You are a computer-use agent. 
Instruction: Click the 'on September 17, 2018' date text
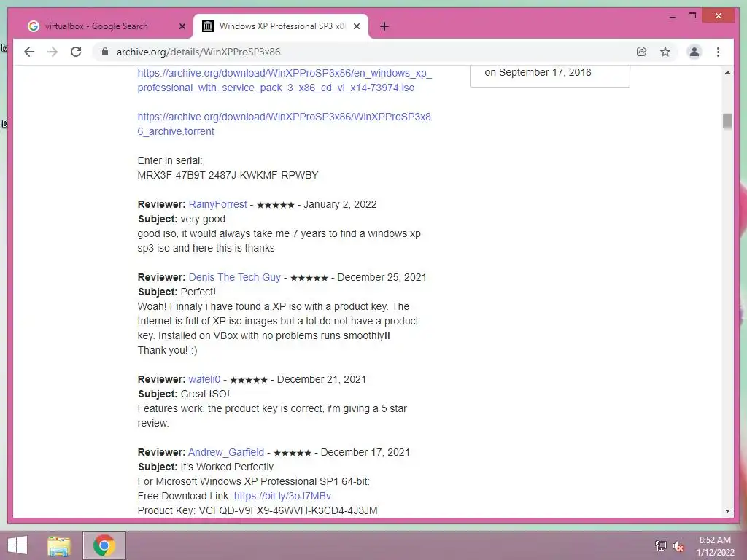coord(538,72)
